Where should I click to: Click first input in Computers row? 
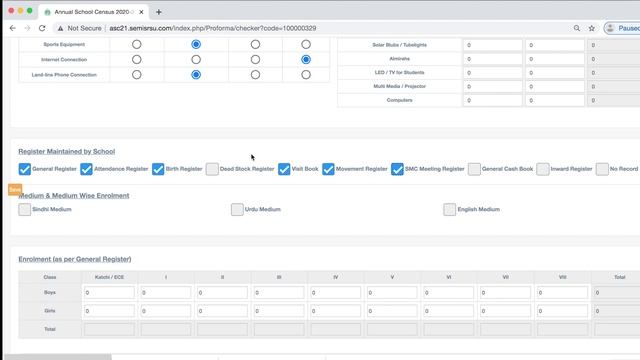[493, 100]
